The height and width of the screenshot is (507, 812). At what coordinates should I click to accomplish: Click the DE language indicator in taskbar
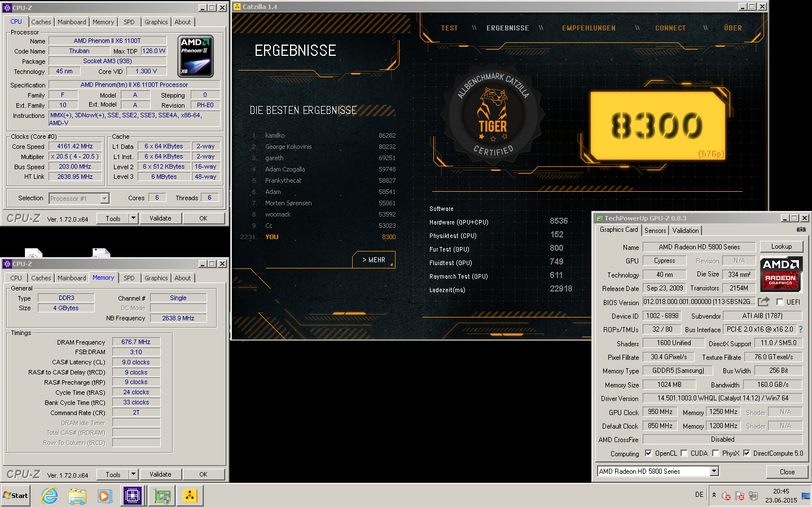[699, 495]
